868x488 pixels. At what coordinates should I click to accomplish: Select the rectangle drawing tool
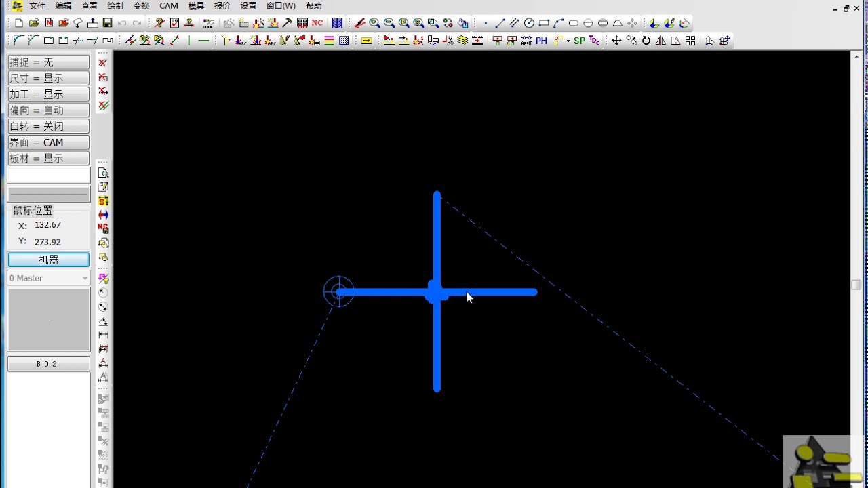coord(544,23)
